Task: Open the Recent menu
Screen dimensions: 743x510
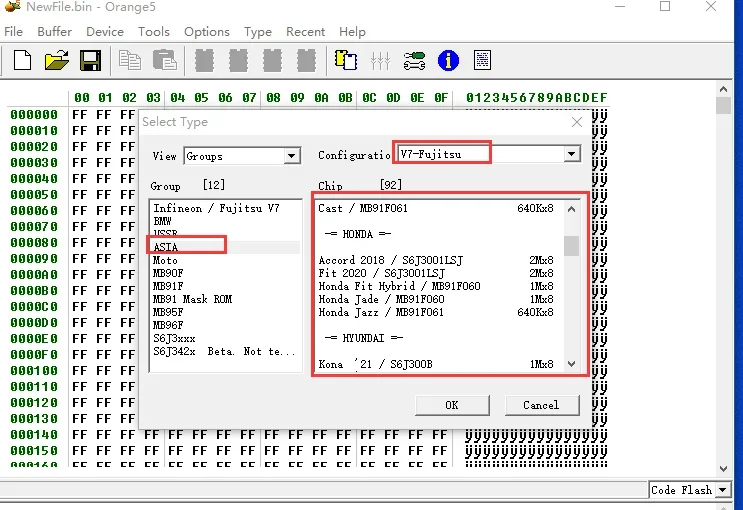Action: (x=305, y=32)
